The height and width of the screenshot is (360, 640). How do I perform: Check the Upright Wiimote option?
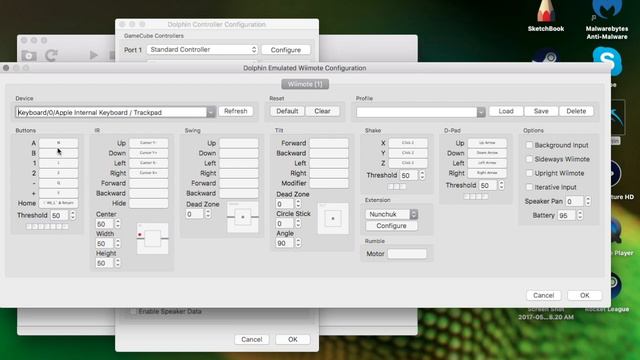529,173
